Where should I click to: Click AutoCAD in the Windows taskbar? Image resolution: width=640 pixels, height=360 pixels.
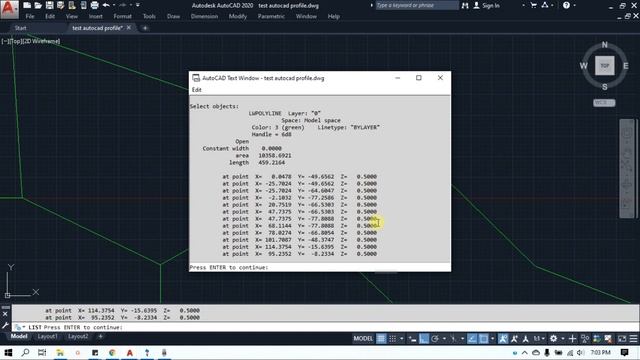[130, 353]
